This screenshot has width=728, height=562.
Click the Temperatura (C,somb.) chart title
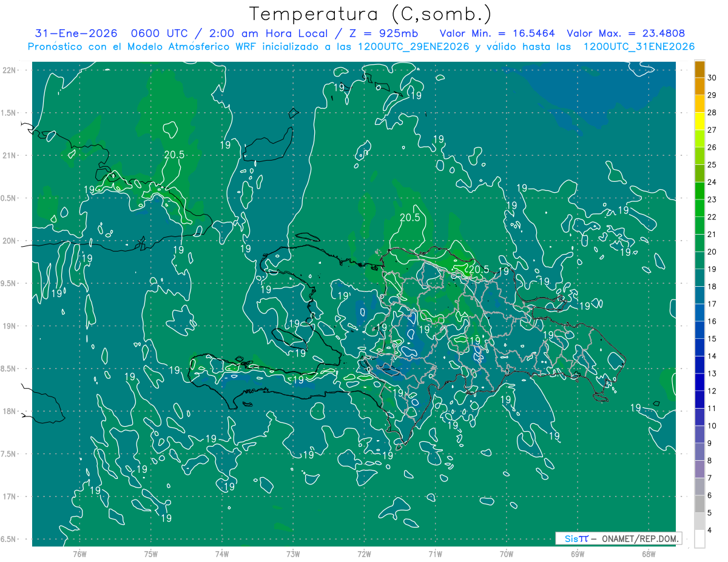click(371, 15)
